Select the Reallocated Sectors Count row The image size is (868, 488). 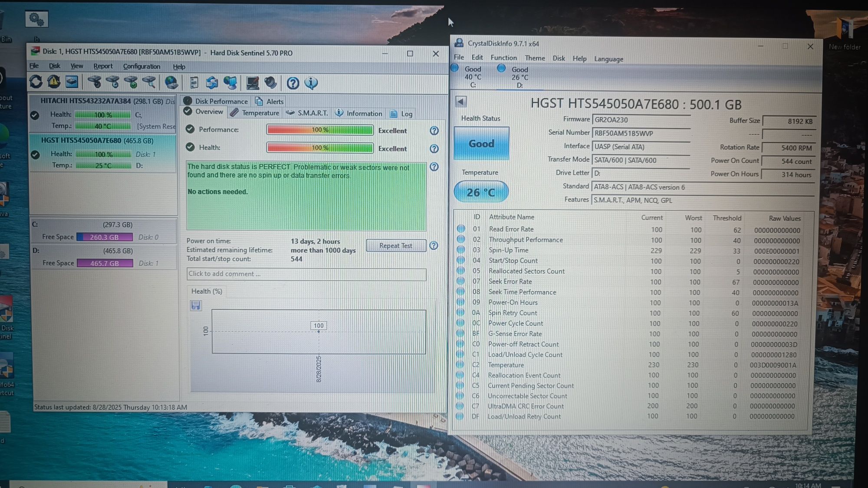pyautogui.click(x=630, y=272)
